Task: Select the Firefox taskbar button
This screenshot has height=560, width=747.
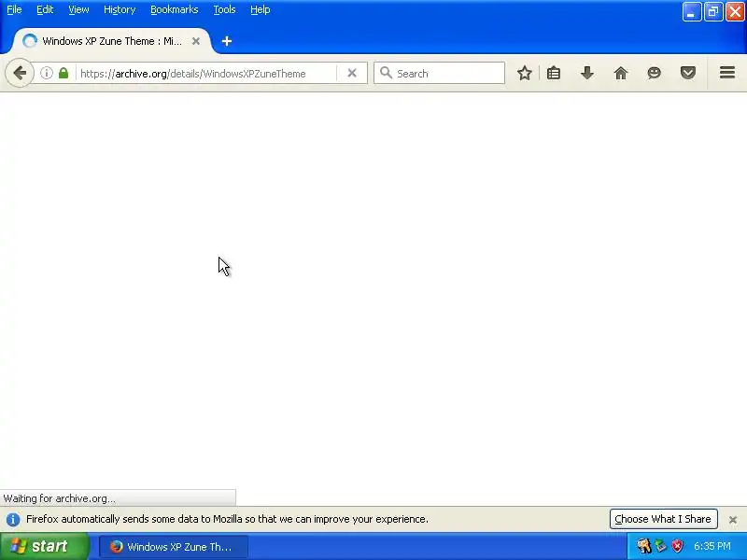Action: [x=174, y=547]
